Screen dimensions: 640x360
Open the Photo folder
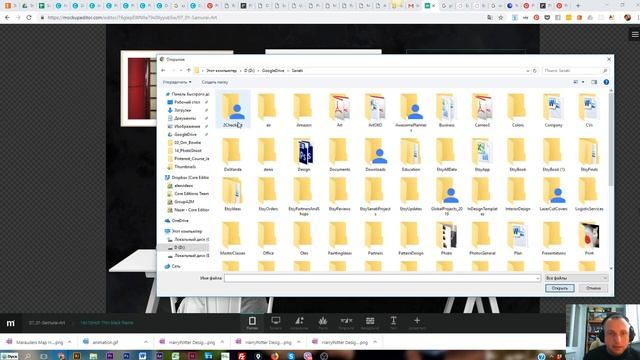pos(446,238)
